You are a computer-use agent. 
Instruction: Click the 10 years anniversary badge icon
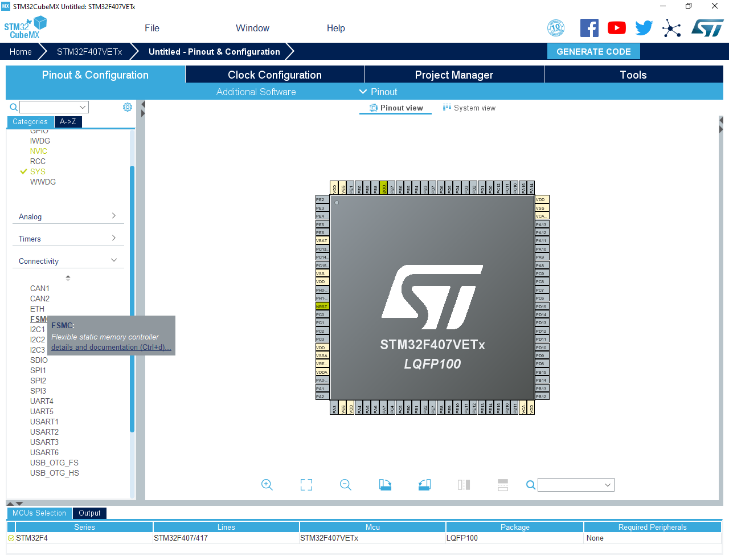coord(556,28)
